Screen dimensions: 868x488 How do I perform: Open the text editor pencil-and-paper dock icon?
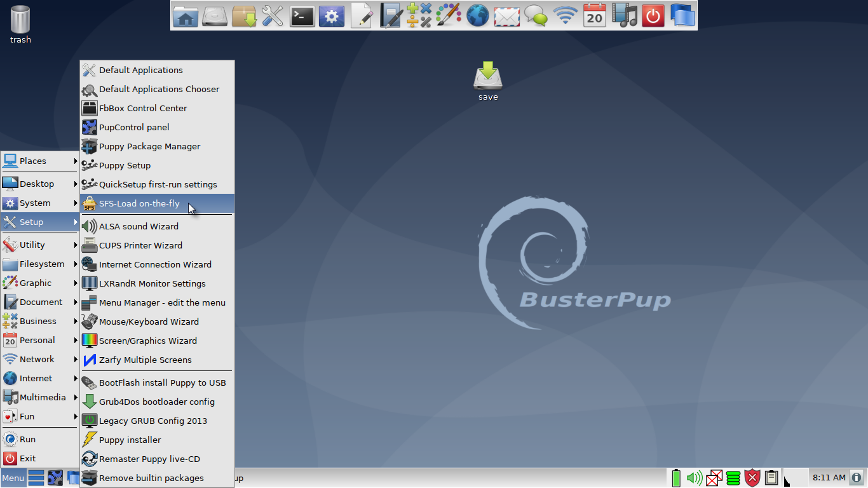[x=362, y=15]
